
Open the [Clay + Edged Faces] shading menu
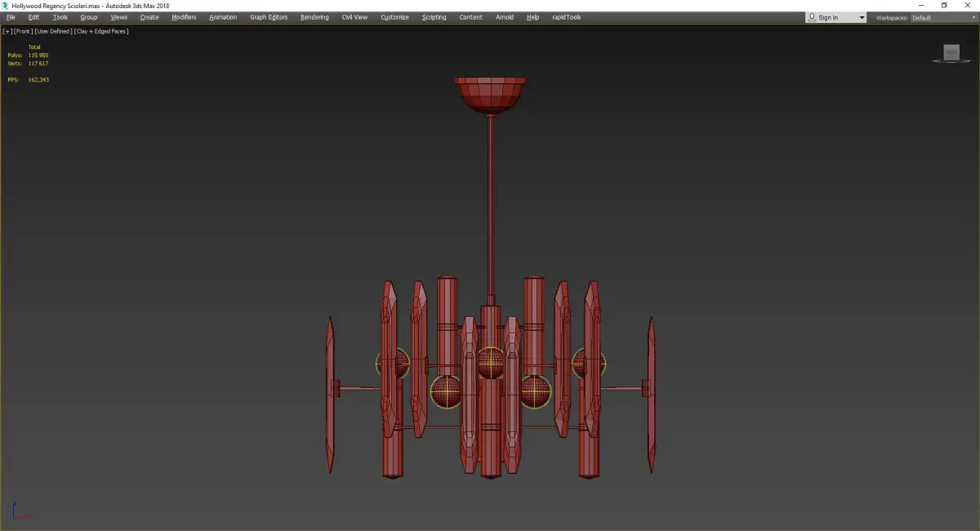click(101, 31)
